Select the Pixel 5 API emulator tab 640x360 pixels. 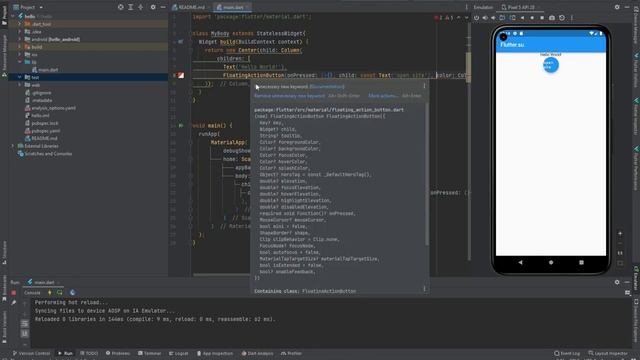[x=519, y=7]
